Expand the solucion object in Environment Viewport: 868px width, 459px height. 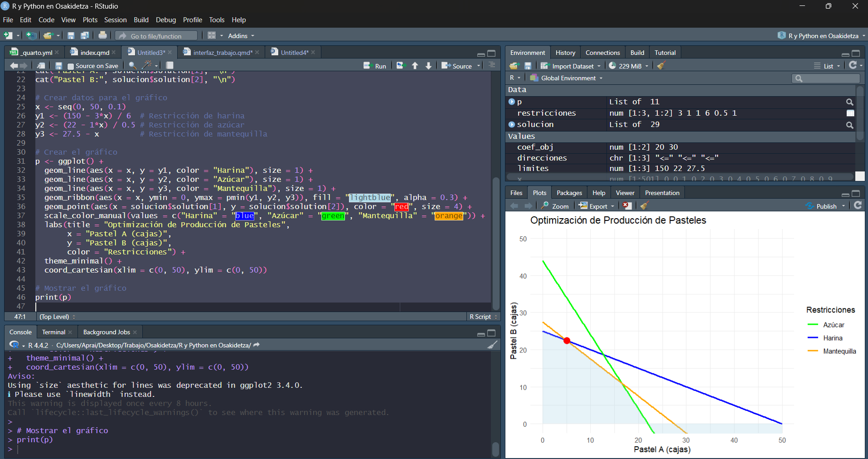coord(512,124)
